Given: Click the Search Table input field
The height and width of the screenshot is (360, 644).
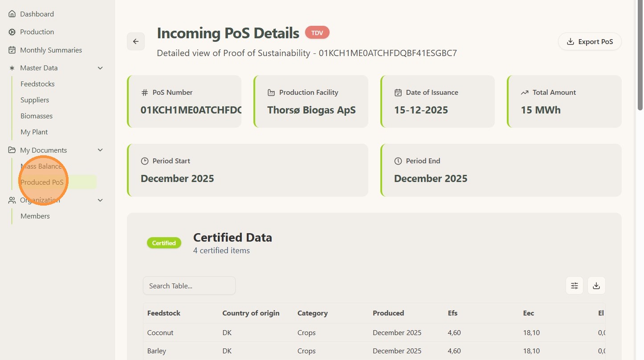Looking at the screenshot, I should (189, 286).
